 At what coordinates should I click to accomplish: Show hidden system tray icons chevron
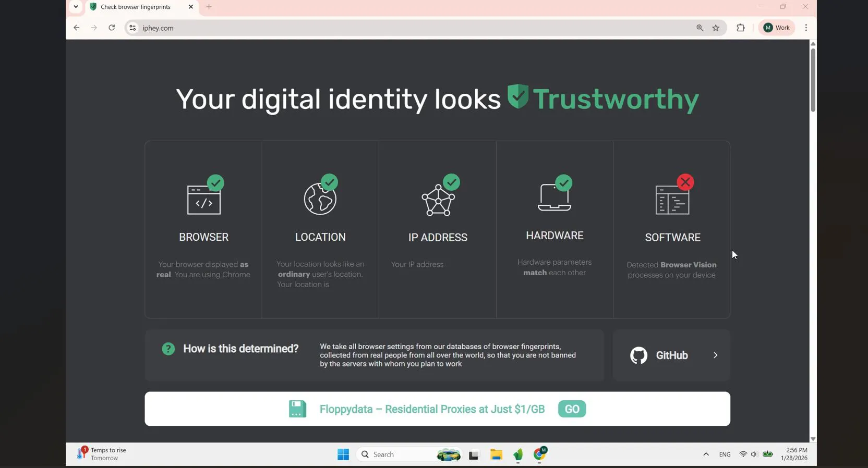click(x=706, y=454)
